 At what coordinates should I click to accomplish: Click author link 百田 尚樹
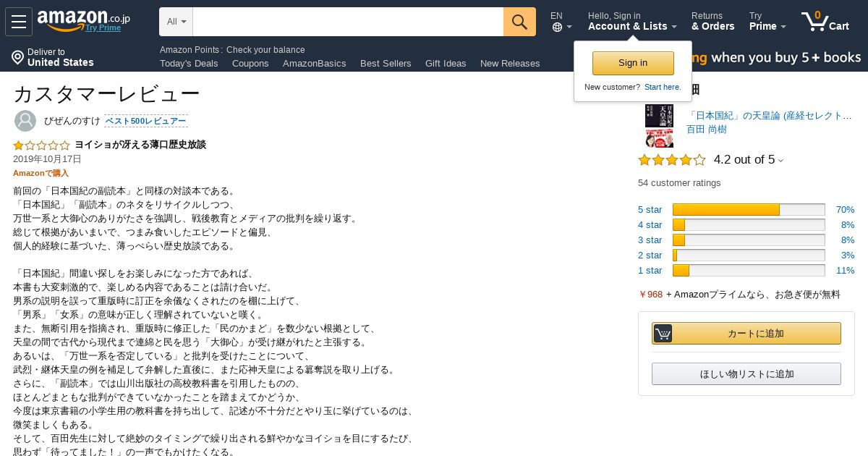[707, 130]
